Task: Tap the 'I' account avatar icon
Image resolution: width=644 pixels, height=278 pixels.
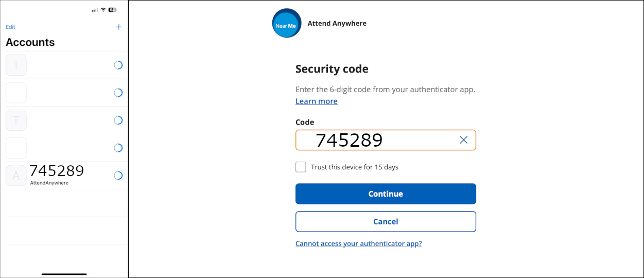Action: pos(16,65)
